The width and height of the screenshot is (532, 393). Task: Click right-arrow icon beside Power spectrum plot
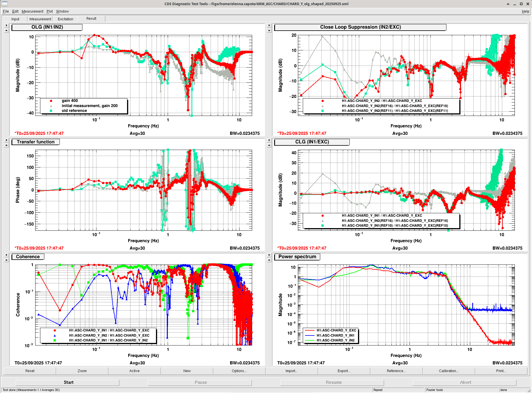(x=269, y=255)
